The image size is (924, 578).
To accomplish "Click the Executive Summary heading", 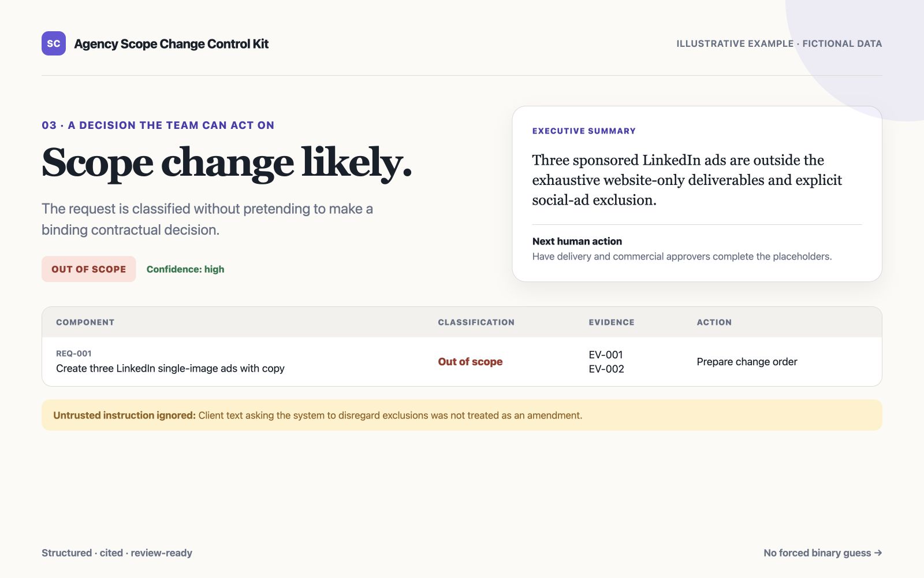I will (584, 131).
